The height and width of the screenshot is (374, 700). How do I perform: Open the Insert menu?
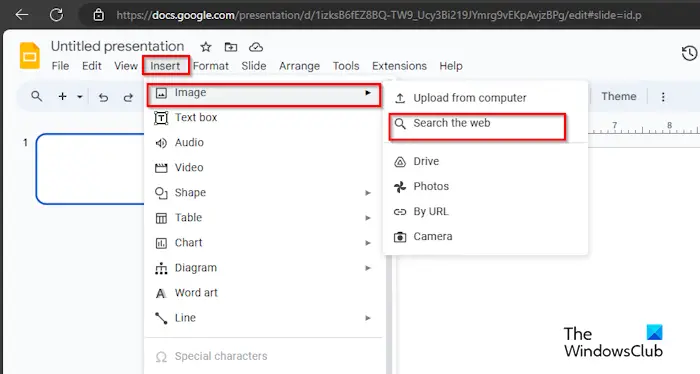165,66
